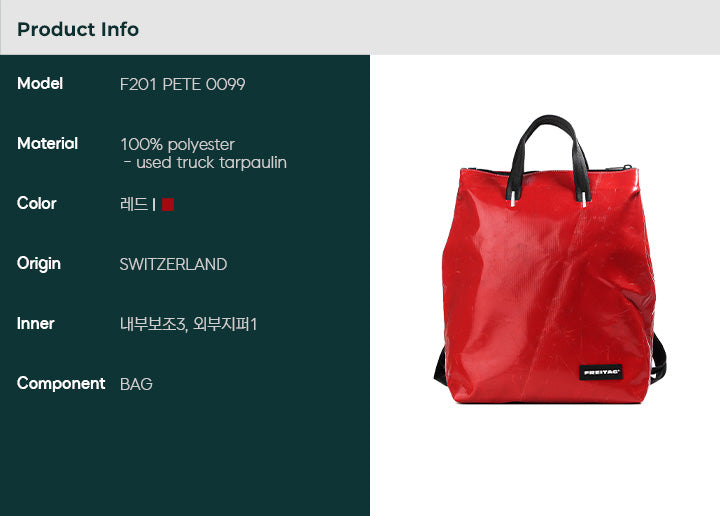The height and width of the screenshot is (516, 720).
Task: Click the Component label
Action: click(x=61, y=383)
